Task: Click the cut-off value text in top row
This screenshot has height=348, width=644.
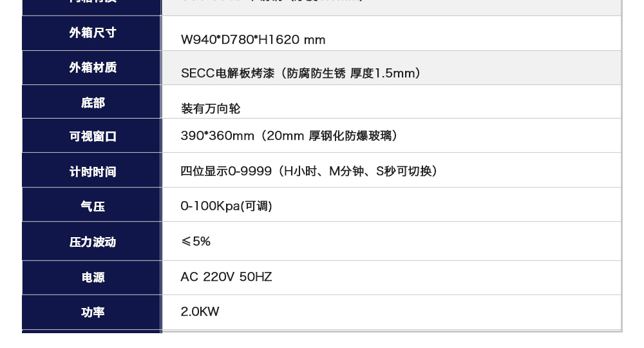Action: point(272,2)
